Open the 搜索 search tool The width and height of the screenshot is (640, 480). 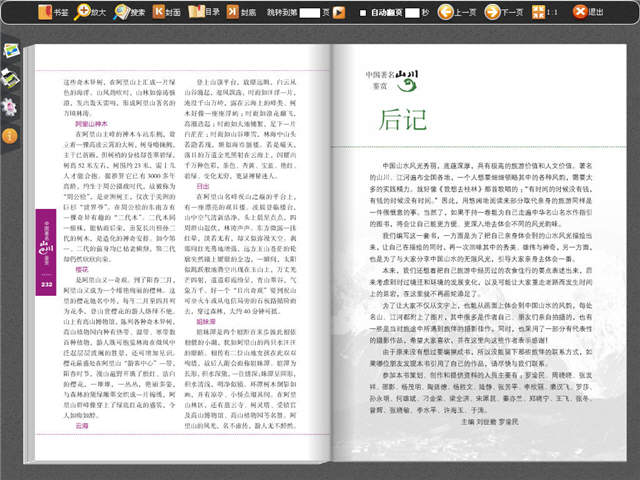pos(129,12)
